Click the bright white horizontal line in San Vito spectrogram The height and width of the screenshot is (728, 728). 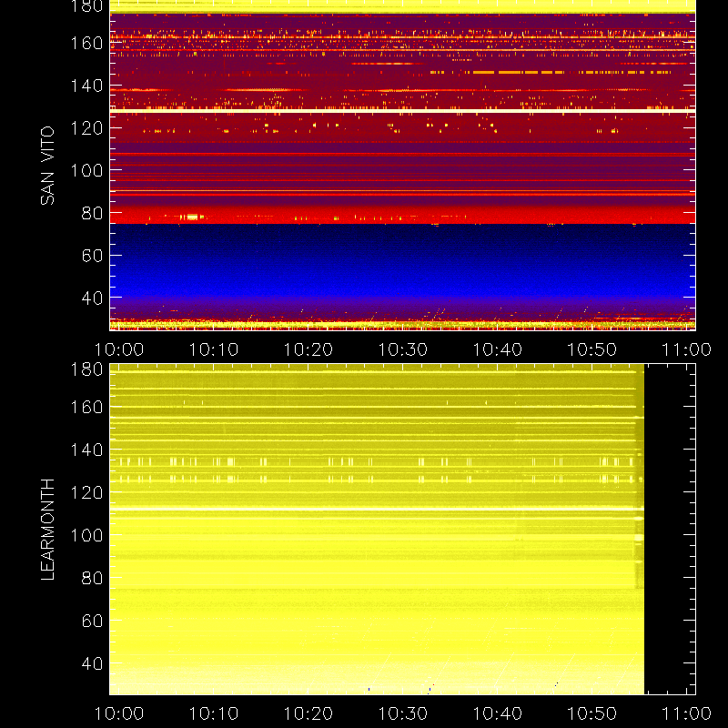tap(402, 111)
